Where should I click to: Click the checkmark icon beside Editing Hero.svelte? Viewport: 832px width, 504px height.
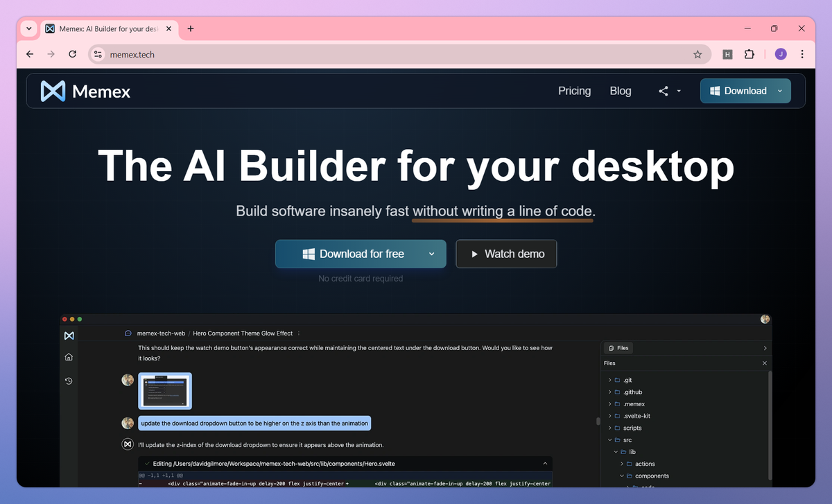point(147,463)
